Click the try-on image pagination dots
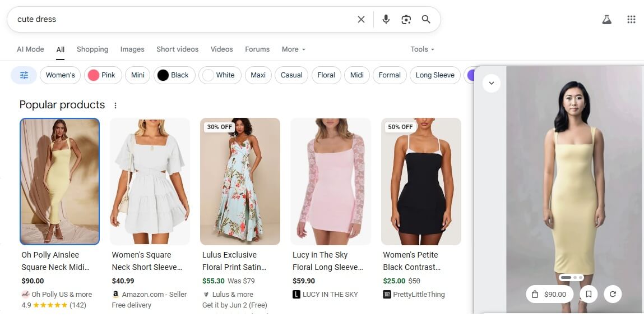Image resolution: width=644 pixels, height=321 pixels. point(572,278)
